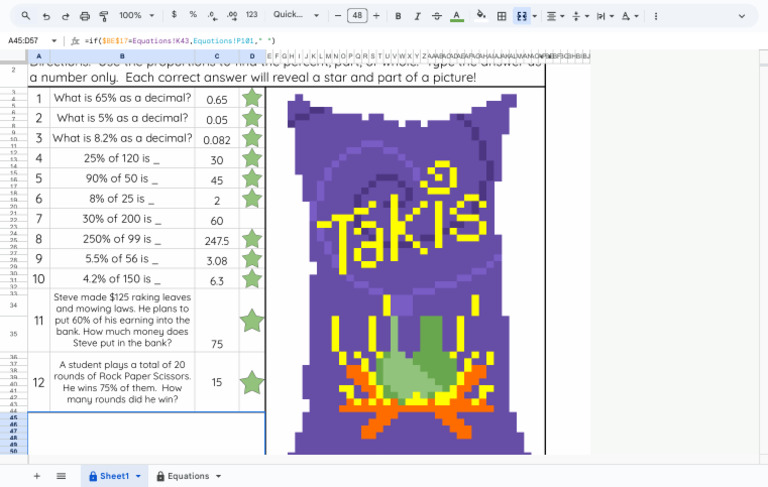Toggle Italic formatting
Screen dimensions: 768x487
[x=417, y=16]
